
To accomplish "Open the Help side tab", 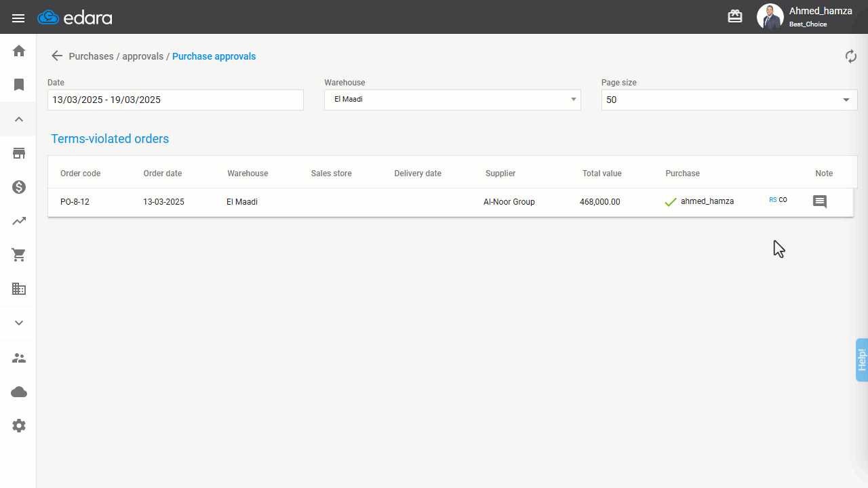I will click(862, 360).
